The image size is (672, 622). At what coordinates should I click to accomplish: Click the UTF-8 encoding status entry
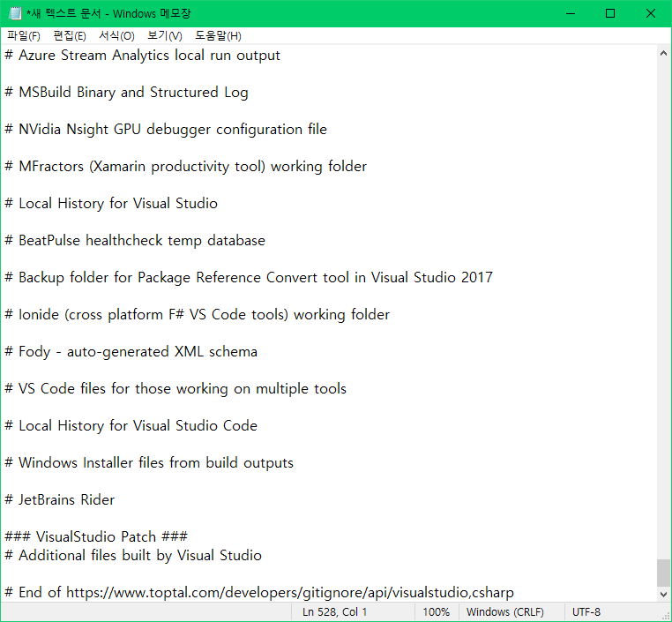pos(586,612)
